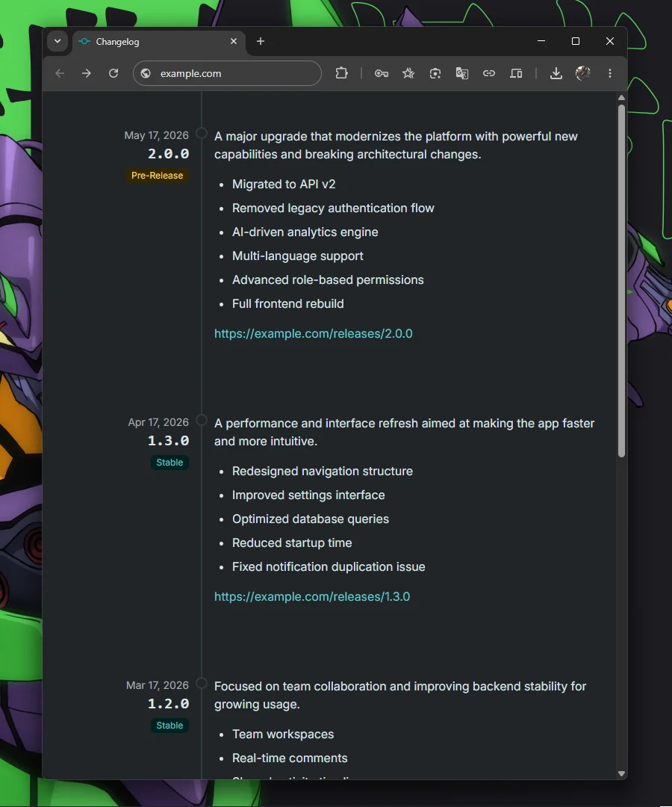672x807 pixels.
Task: Click the Stable badge under 1.2.0
Action: click(169, 725)
